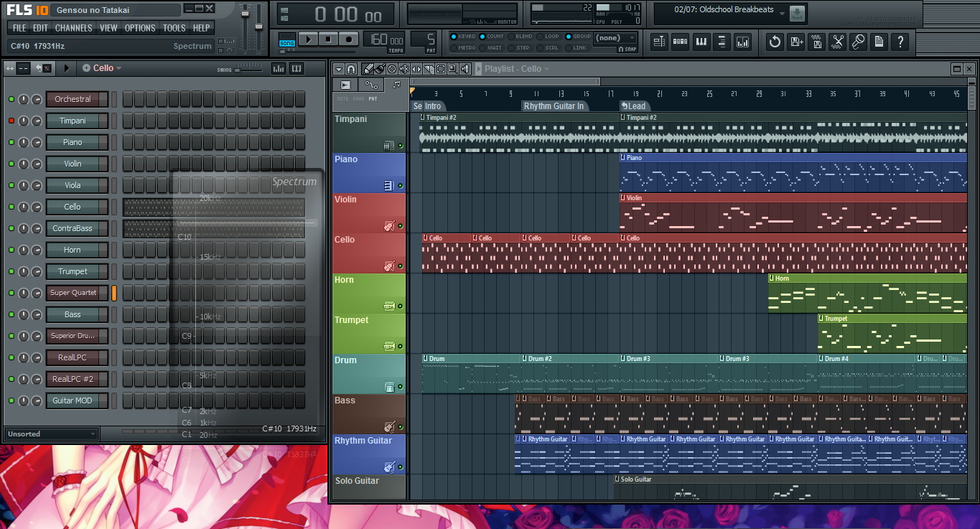980x529 pixels.
Task: Open the One-click audio recording microphone icon
Action: coord(858,42)
